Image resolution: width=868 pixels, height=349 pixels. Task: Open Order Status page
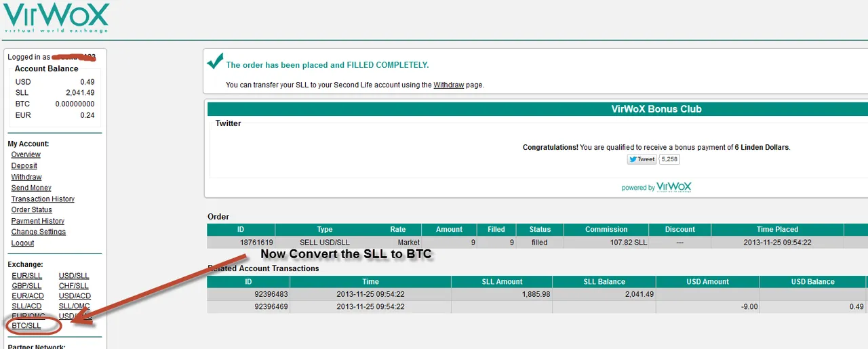[31, 209]
